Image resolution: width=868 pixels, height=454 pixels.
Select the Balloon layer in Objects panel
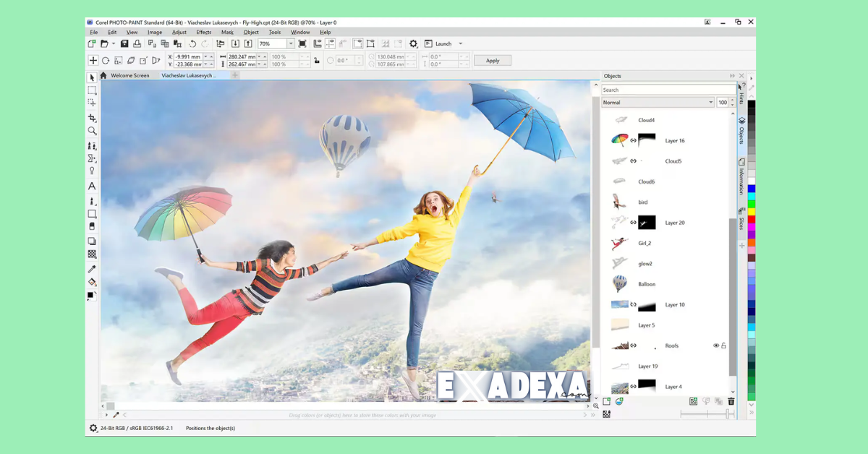tap(645, 283)
